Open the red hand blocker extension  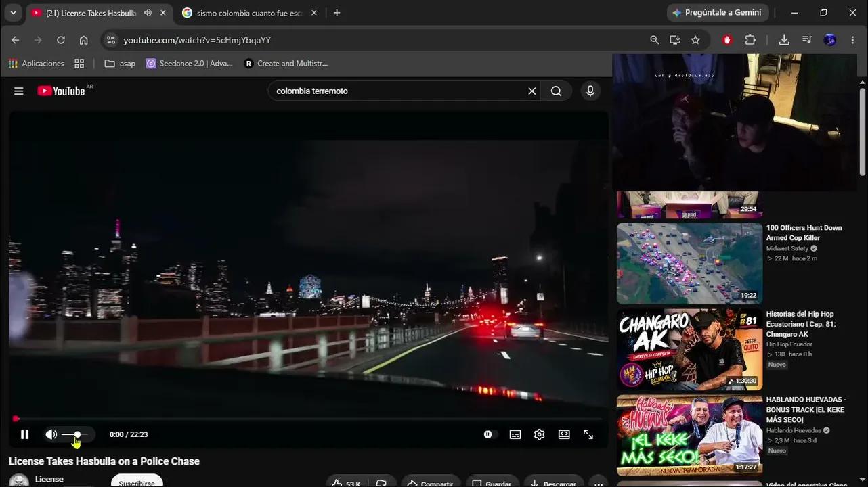[x=727, y=40]
